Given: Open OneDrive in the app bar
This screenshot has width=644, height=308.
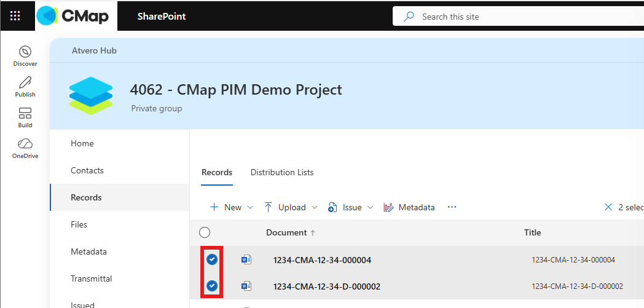Looking at the screenshot, I should [x=25, y=148].
